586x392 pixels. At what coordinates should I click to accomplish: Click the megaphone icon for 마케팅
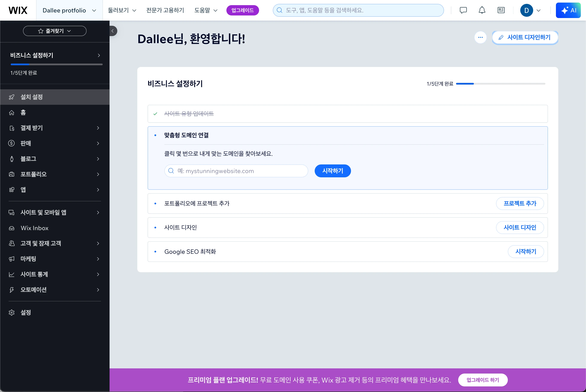[12, 259]
